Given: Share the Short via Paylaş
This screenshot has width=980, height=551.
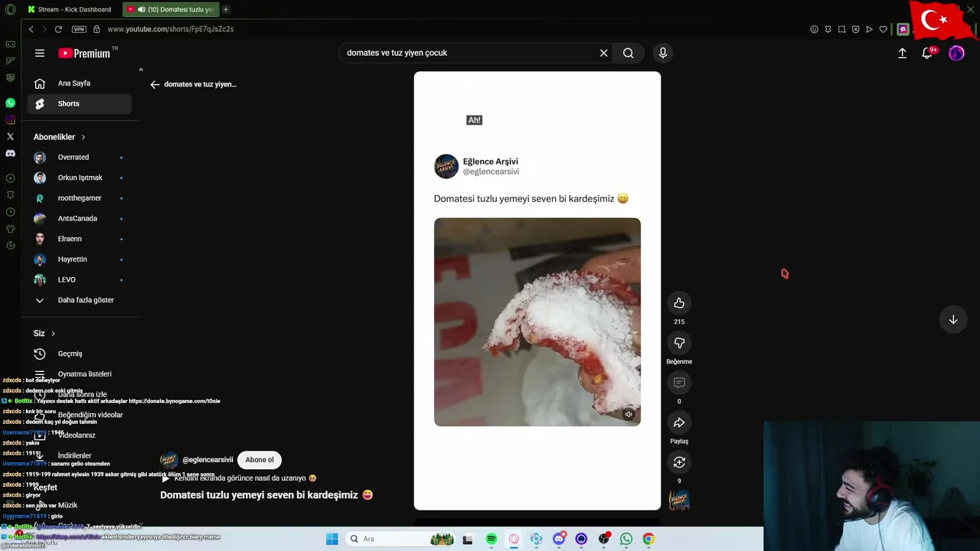Looking at the screenshot, I should (x=679, y=422).
